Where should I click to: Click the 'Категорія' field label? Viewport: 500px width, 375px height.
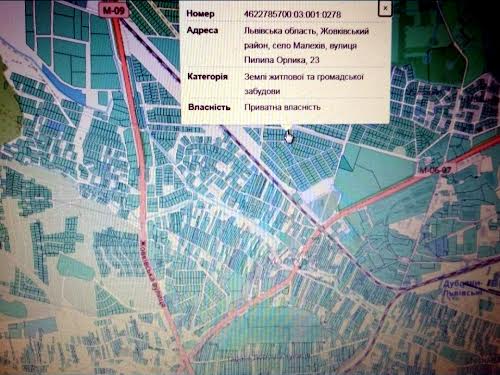[207, 77]
